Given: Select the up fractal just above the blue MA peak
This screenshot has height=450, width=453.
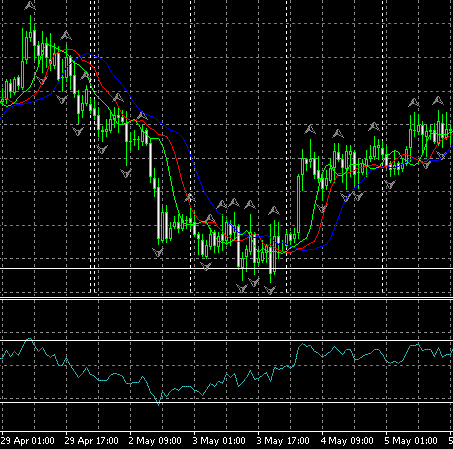Looking at the screenshot, I should click(x=66, y=35).
